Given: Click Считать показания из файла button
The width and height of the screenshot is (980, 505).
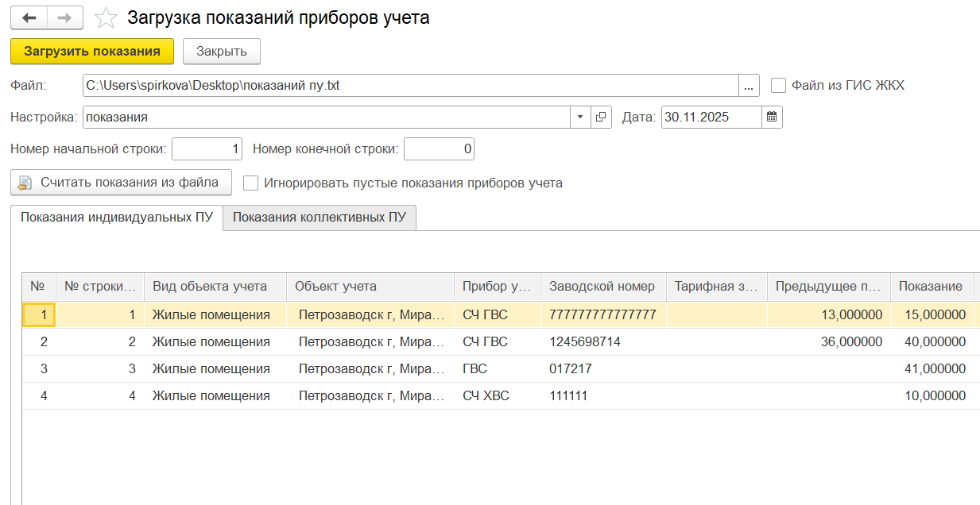Looking at the screenshot, I should 121,183.
